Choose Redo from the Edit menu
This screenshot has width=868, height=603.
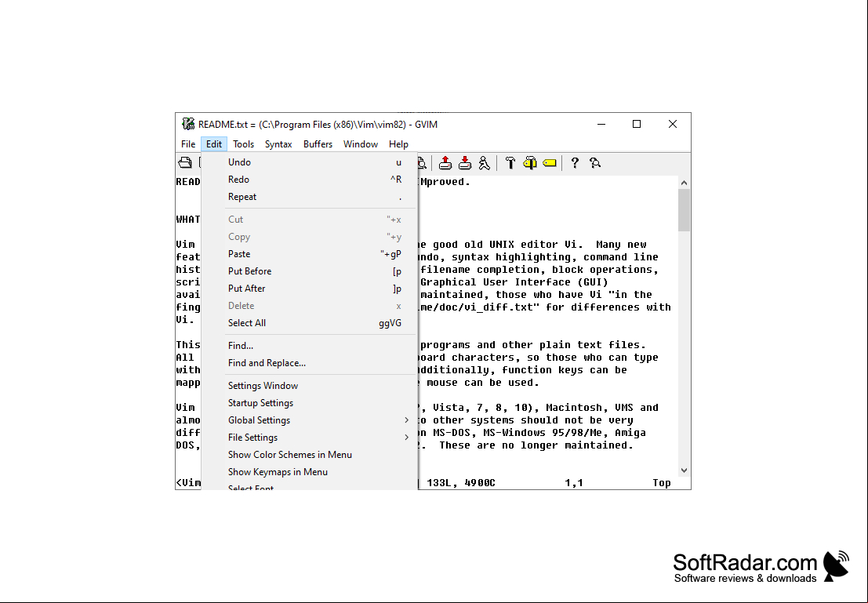pos(310,180)
